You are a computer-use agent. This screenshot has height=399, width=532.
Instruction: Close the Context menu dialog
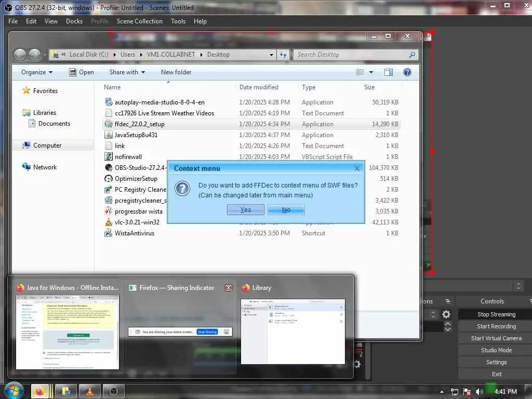tap(357, 168)
